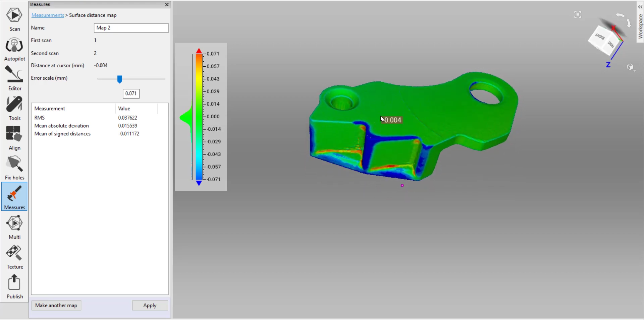Open the Scan tool
Image resolution: width=644 pixels, height=320 pixels.
click(x=14, y=19)
